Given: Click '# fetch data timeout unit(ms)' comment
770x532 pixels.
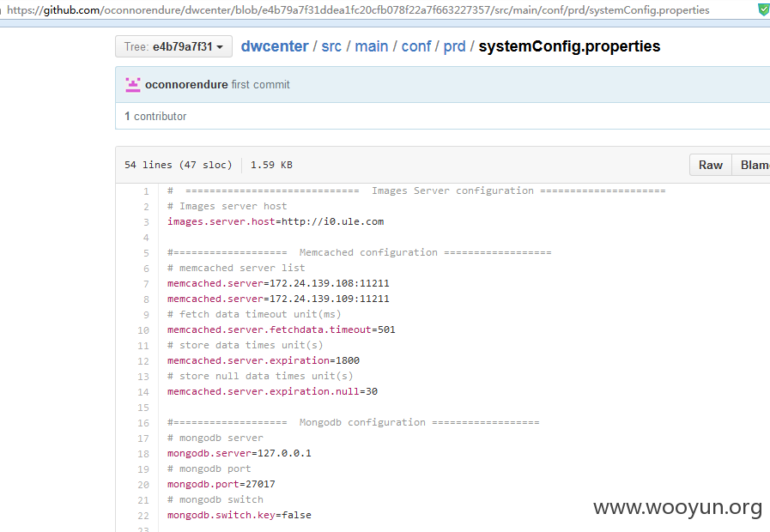Looking at the screenshot, I should (254, 314).
